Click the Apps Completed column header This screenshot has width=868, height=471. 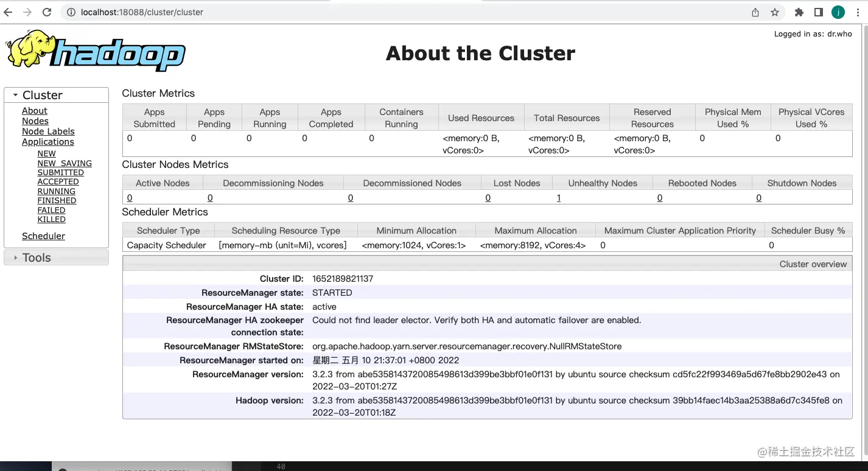[x=331, y=118]
